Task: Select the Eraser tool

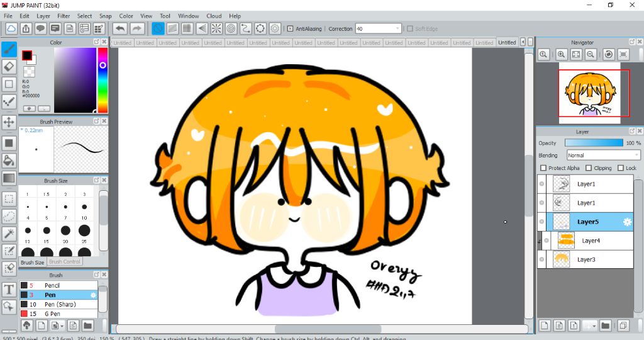Action: click(x=9, y=67)
